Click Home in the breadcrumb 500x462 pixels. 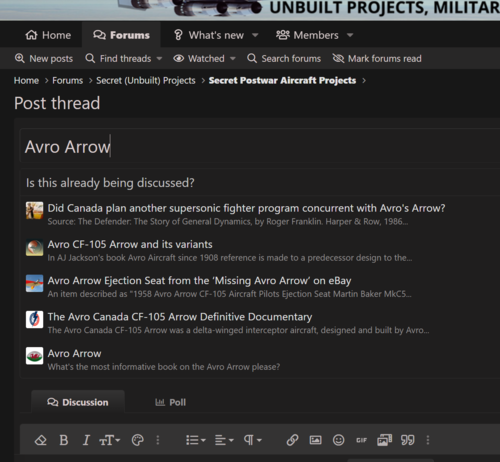[x=26, y=81]
